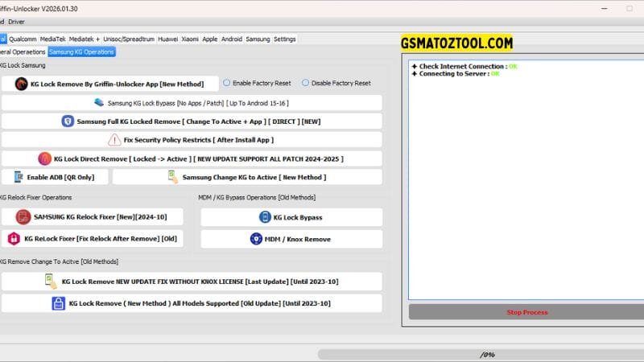Click the KG Relock Fixer Operations label
Viewport: 644px width, 362px height.
(35, 197)
